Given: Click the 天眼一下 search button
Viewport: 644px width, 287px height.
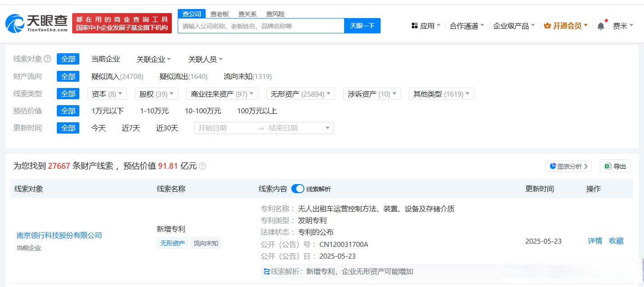Looking at the screenshot, I should click(x=363, y=26).
